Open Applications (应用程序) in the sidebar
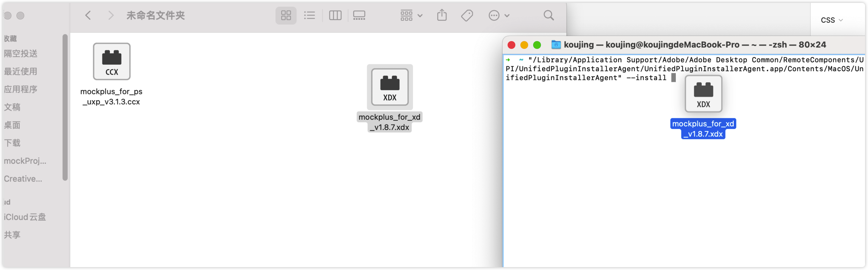Image resolution: width=868 pixels, height=270 pixels. coord(21,89)
